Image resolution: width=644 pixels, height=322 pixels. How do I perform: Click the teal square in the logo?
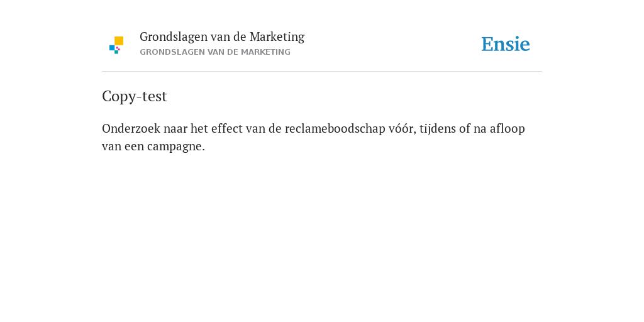point(116,52)
